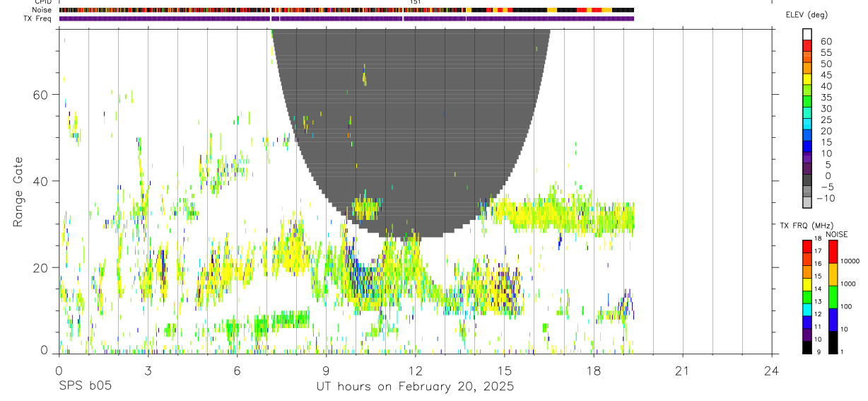The height and width of the screenshot is (401, 868).
Task: Click TX FRQ legend value '13'
Action: 817,302
